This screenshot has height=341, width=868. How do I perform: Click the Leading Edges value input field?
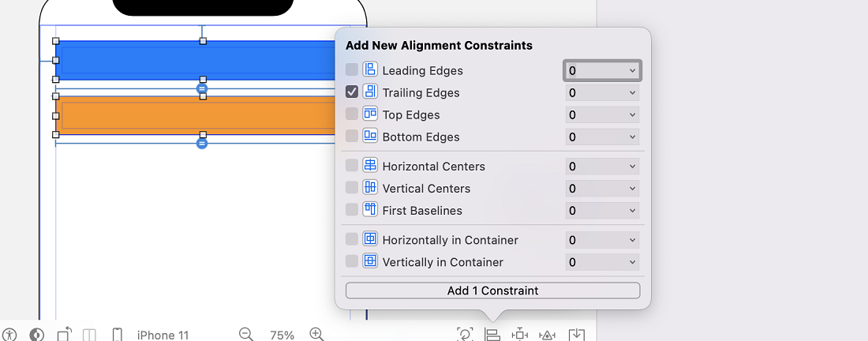tap(602, 71)
